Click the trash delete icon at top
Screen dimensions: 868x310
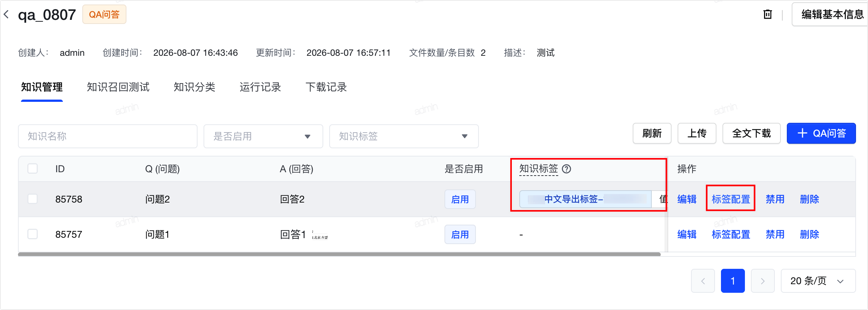[767, 15]
